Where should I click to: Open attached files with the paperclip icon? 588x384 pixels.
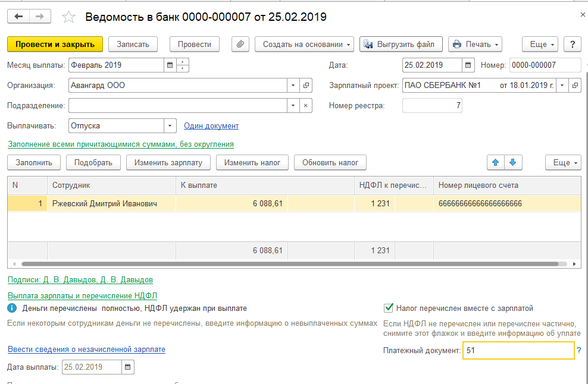click(240, 44)
